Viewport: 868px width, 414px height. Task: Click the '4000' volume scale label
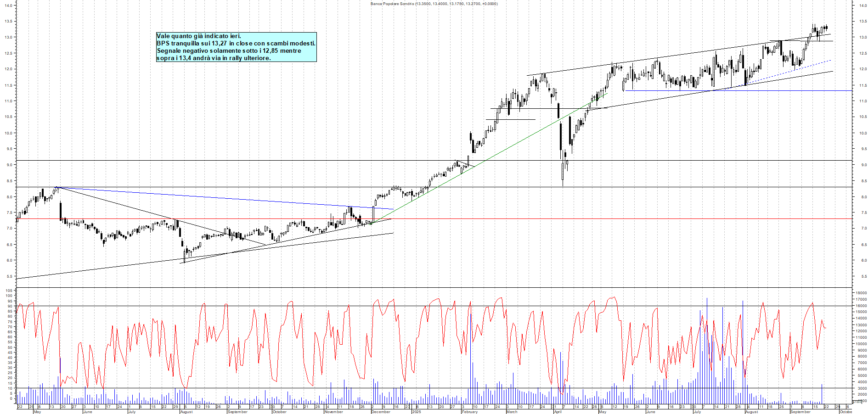tap(862, 382)
